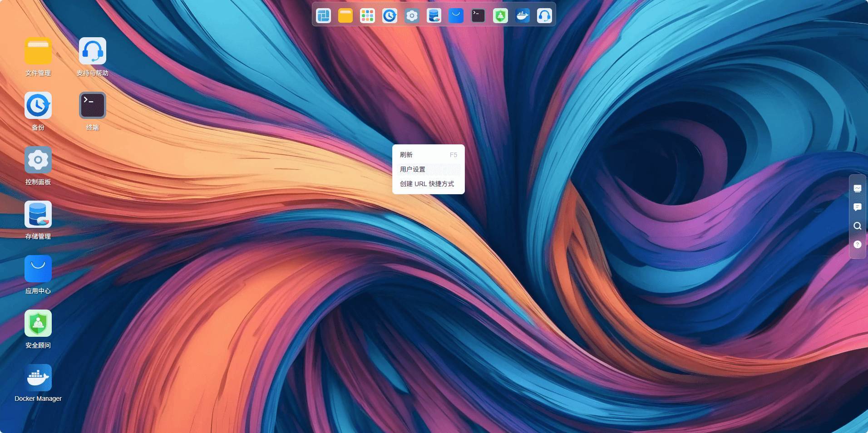Select the 安全顾问 desktop icon
Screen dimensions: 868x433
[38, 323]
